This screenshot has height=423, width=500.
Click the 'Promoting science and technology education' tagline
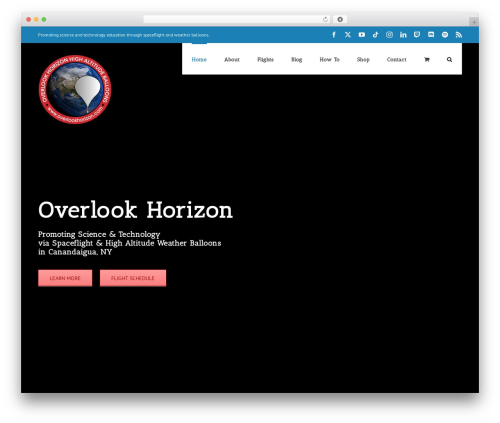pyautogui.click(x=123, y=35)
